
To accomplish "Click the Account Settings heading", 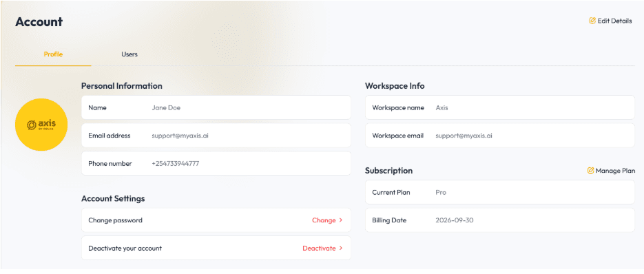I will point(113,198).
